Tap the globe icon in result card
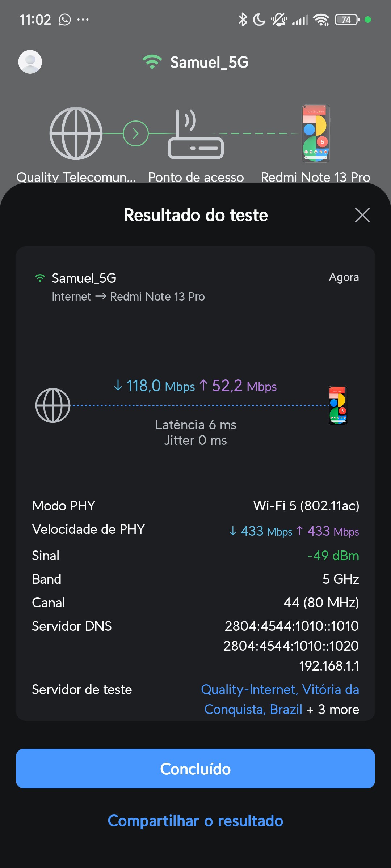The image size is (391, 868). pos(53,405)
